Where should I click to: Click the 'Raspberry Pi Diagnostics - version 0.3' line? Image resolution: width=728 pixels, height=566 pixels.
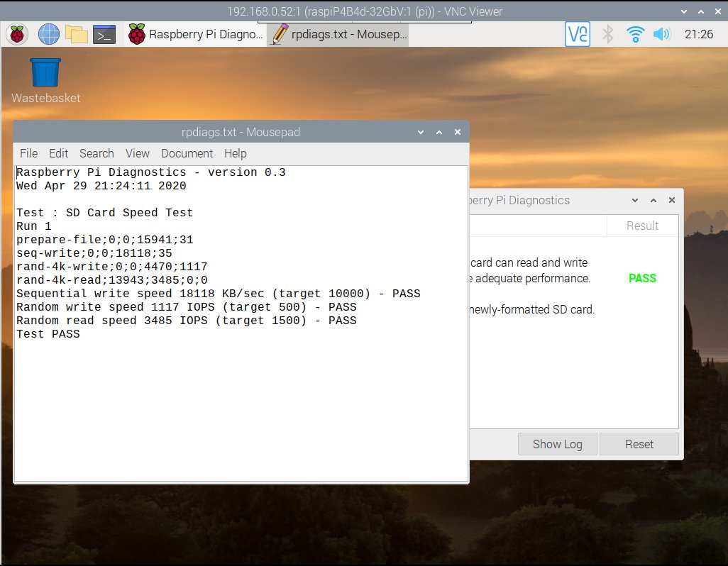click(x=151, y=172)
